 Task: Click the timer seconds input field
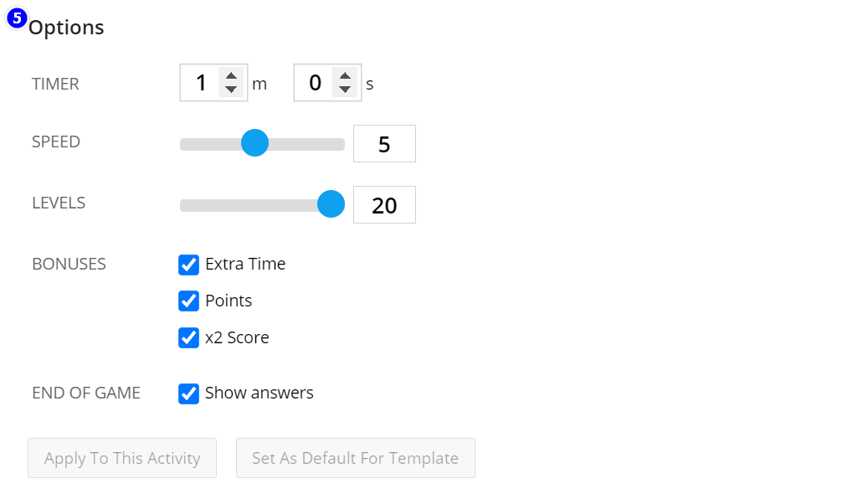point(314,83)
